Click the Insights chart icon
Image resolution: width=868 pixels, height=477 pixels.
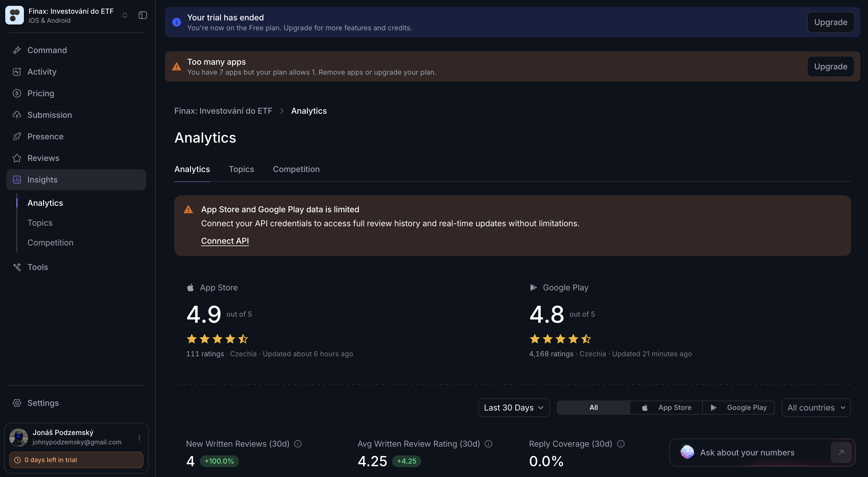click(x=17, y=180)
